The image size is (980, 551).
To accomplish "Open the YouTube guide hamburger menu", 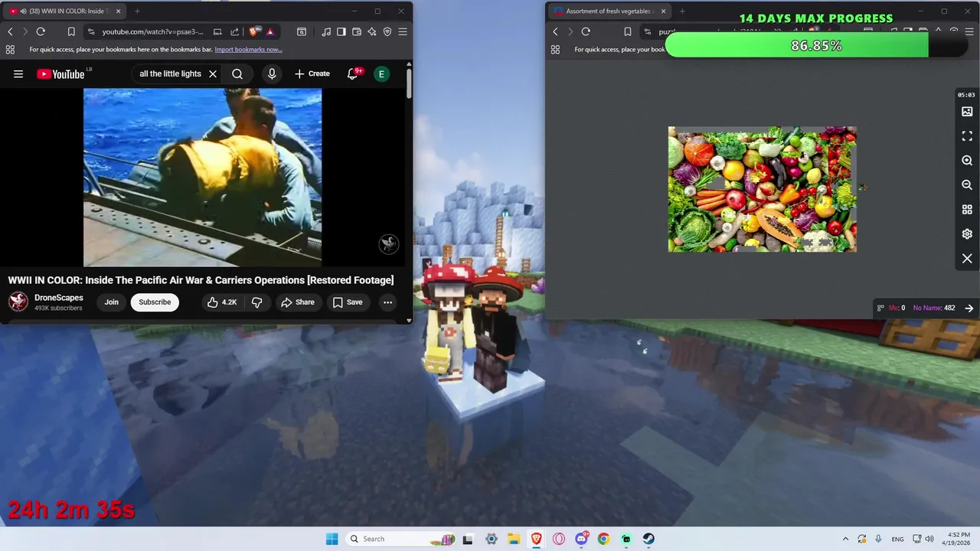I will [18, 74].
